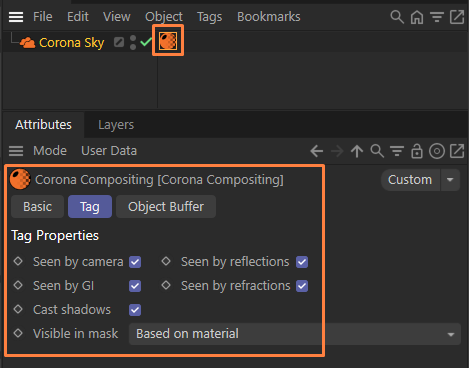Select the Object Buffer tab button

tap(166, 207)
